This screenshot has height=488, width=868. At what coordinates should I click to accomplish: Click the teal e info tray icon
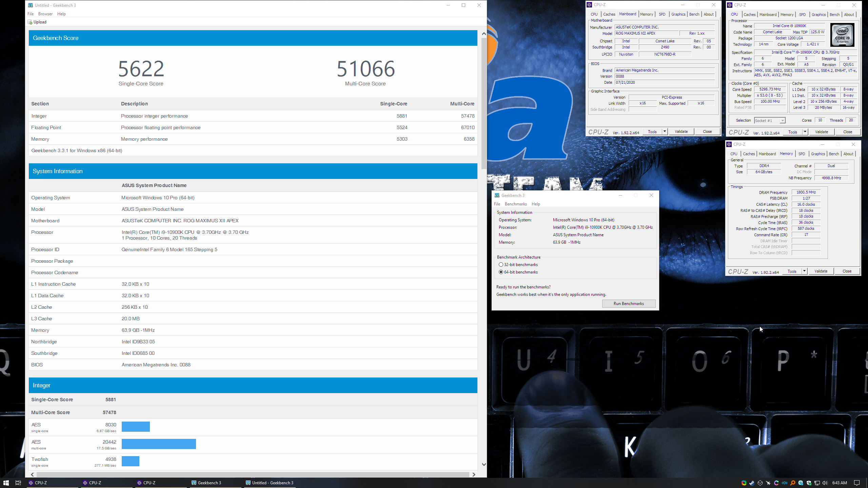click(801, 483)
